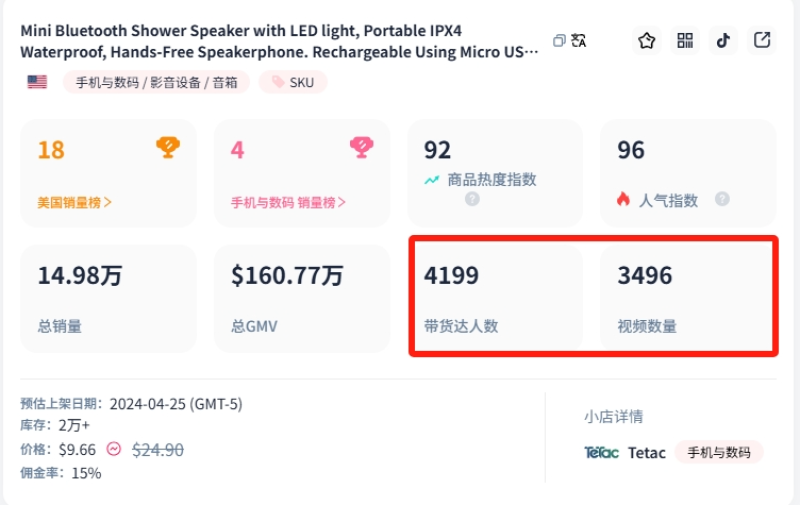Open the QR code icon
This screenshot has width=800, height=505.
point(685,41)
